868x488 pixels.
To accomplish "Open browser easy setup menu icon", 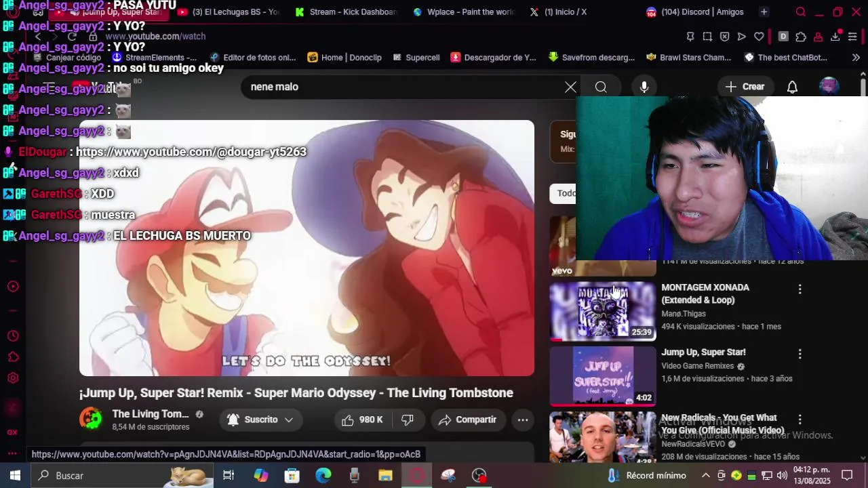I will tap(852, 37).
